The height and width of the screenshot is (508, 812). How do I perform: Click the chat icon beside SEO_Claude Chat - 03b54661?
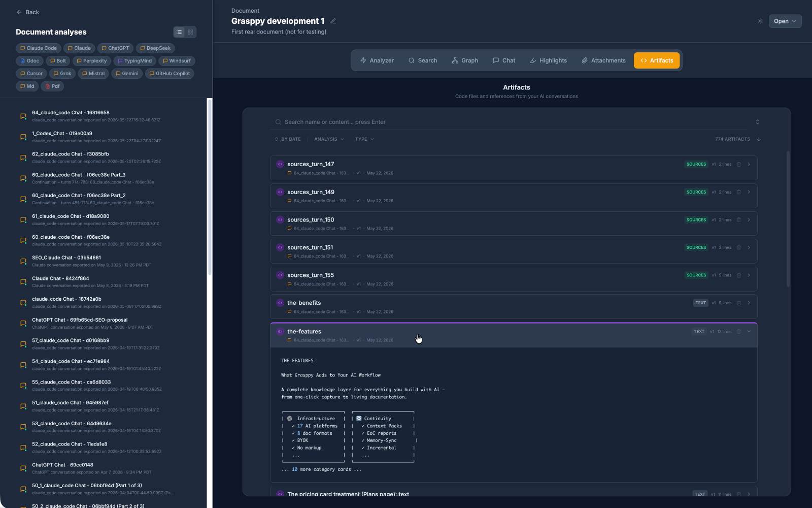[x=23, y=261]
